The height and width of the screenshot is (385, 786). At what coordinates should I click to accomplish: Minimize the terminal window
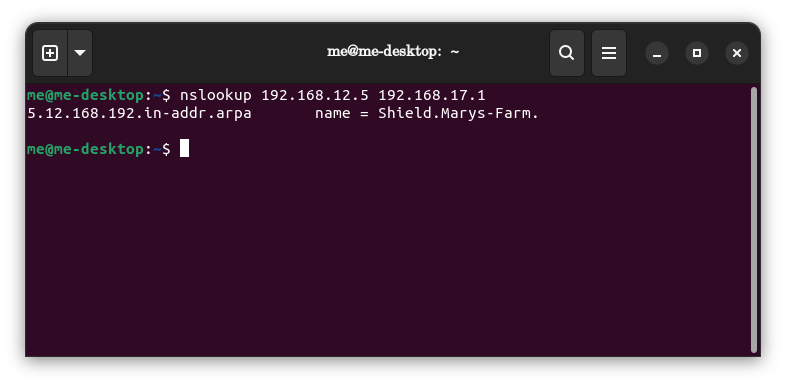click(657, 53)
